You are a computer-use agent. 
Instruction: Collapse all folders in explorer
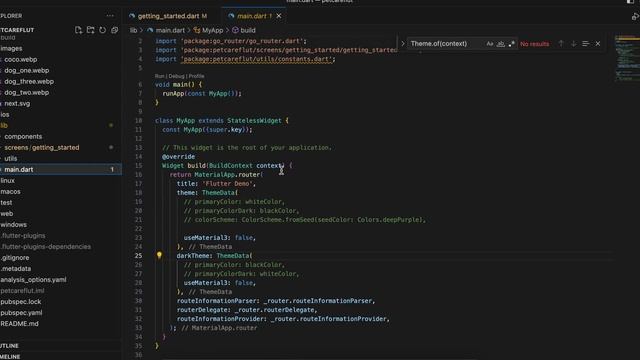[114, 30]
